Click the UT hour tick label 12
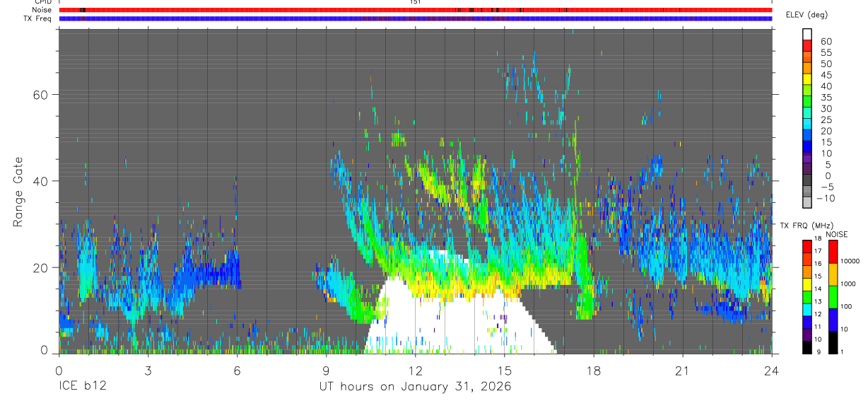Image resolution: width=868 pixels, height=401 pixels. (x=415, y=371)
